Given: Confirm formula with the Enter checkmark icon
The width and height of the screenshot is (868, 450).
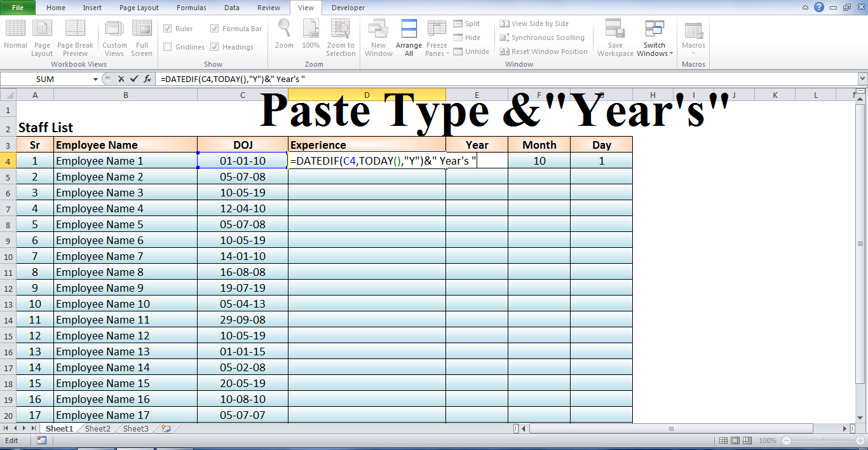Looking at the screenshot, I should click(134, 79).
